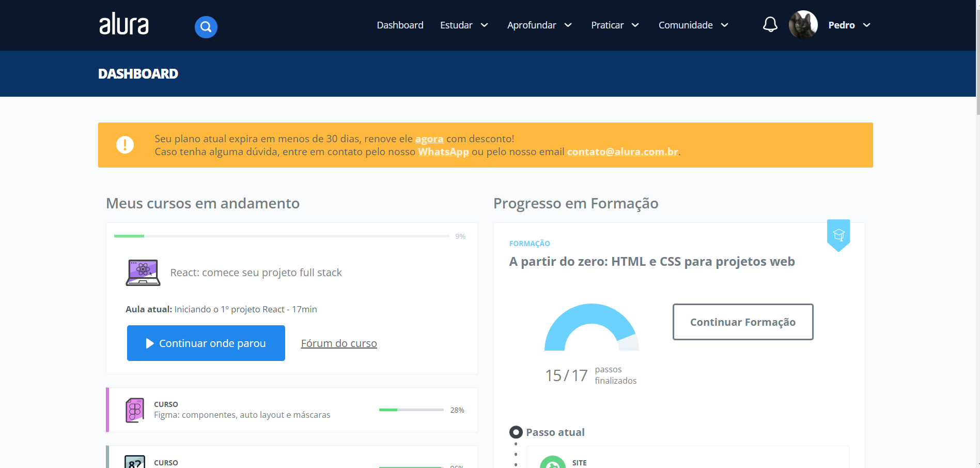Open React: comece seu projeto full stack

[256, 273]
